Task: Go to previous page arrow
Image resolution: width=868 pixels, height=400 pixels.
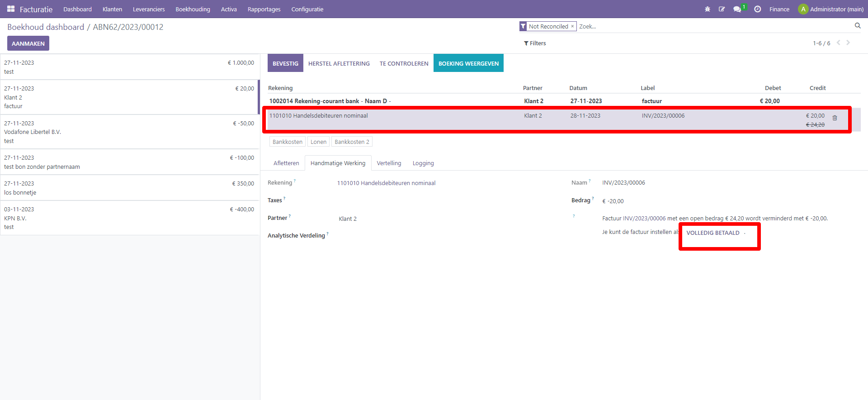Action: coord(839,43)
